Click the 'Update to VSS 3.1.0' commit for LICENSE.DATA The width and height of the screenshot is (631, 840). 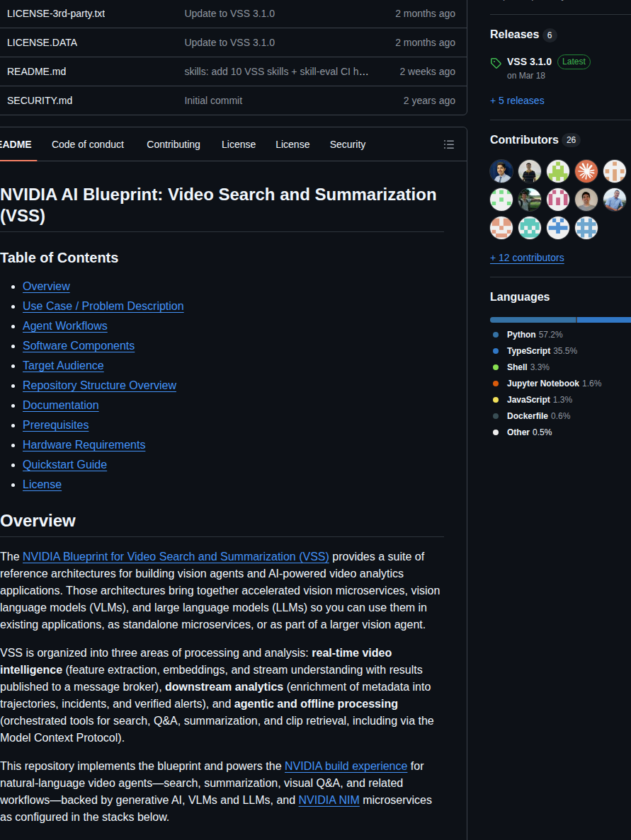(x=229, y=43)
